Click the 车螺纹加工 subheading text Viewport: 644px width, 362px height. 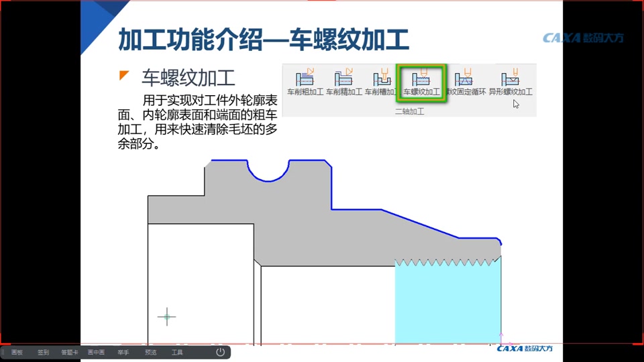click(188, 78)
